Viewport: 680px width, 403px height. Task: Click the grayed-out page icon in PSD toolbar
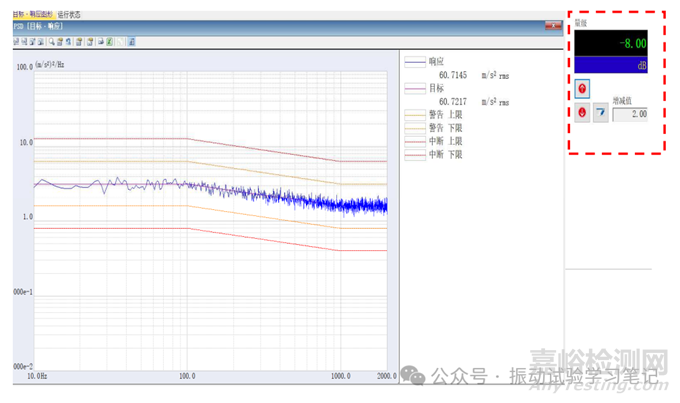(120, 42)
